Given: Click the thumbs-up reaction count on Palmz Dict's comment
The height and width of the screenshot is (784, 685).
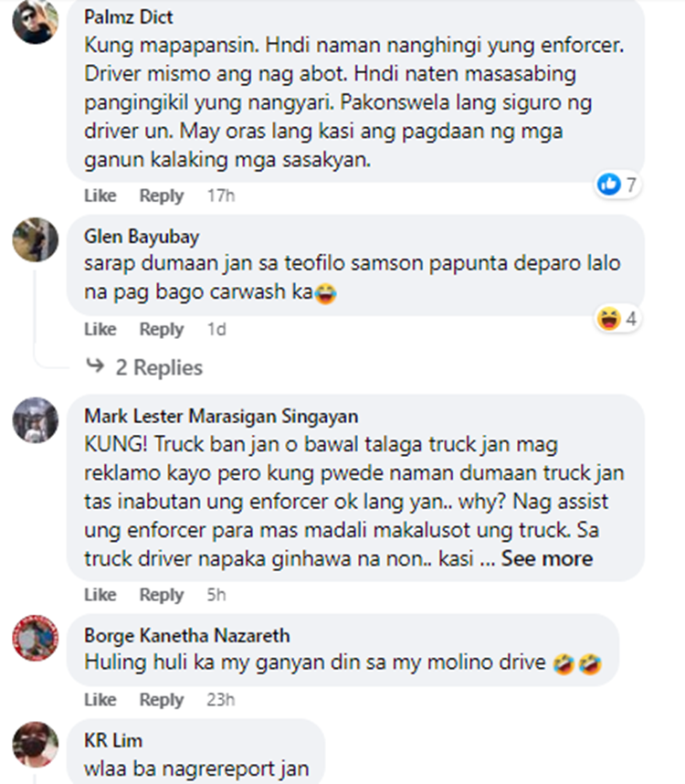Looking at the screenshot, I should [617, 185].
